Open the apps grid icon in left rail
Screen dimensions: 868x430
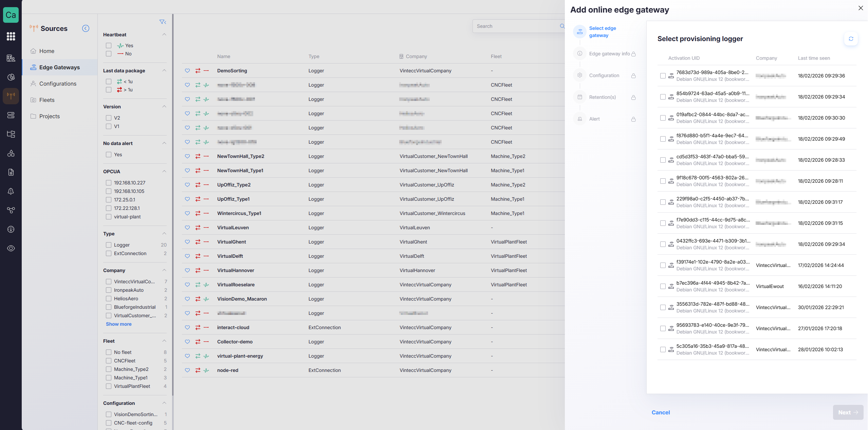[x=11, y=36]
